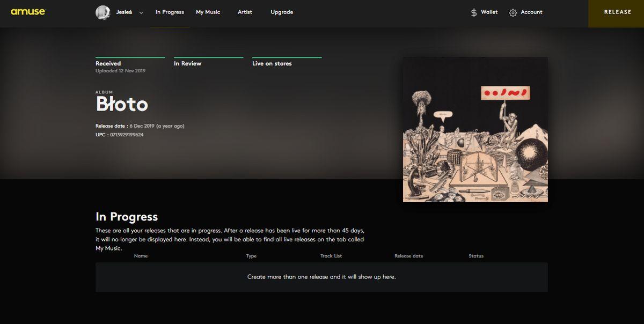Open the In Progress tab
Image resolution: width=644 pixels, height=324 pixels.
(170, 12)
